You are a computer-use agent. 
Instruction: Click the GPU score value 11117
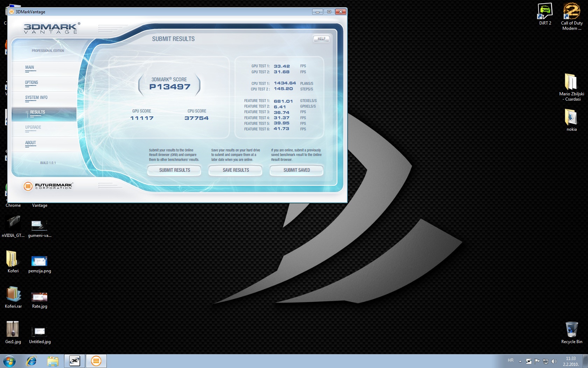coord(142,118)
